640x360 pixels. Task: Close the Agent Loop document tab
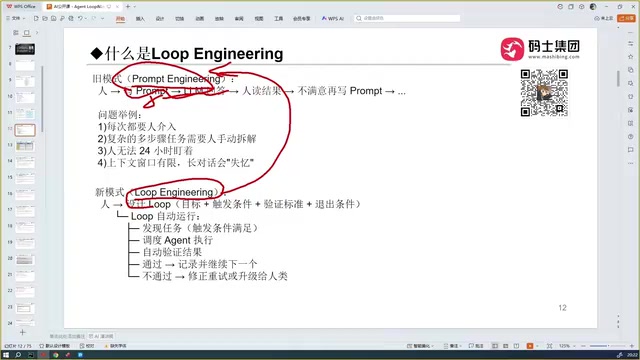[117, 7]
